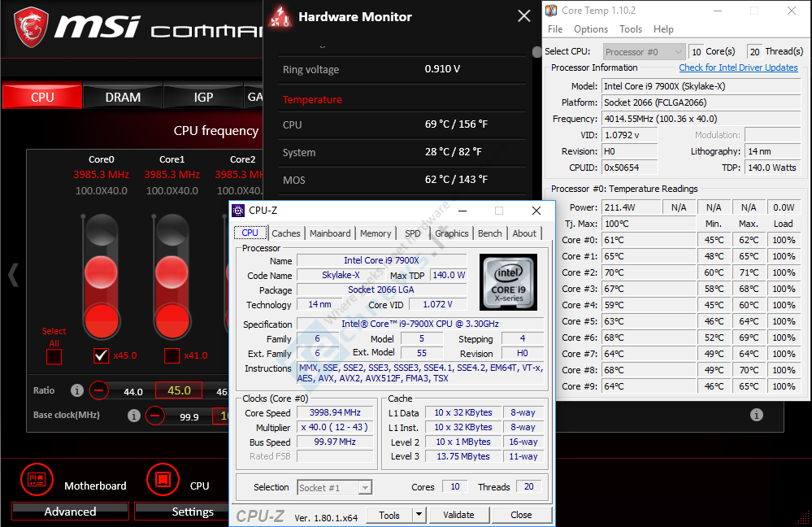Open the Check for Intel Driver Updates link
This screenshot has width=812, height=527.
click(x=738, y=68)
